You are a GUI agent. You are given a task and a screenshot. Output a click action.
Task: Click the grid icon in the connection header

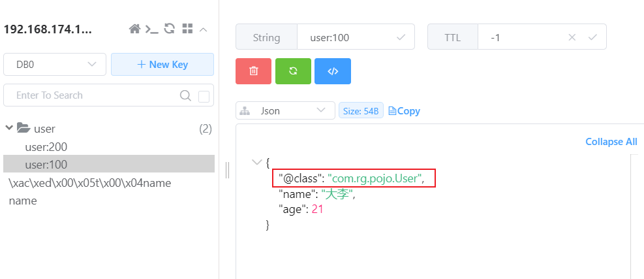pyautogui.click(x=187, y=29)
